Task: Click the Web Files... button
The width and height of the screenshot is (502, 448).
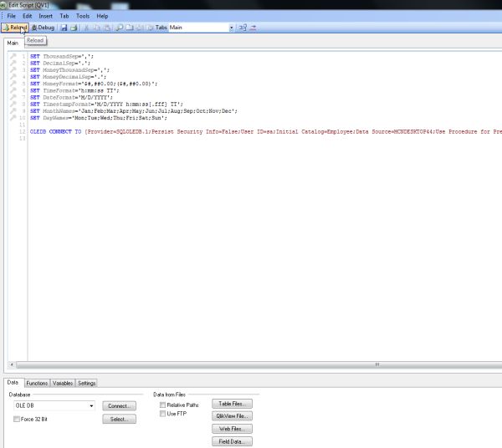Action: click(x=232, y=429)
